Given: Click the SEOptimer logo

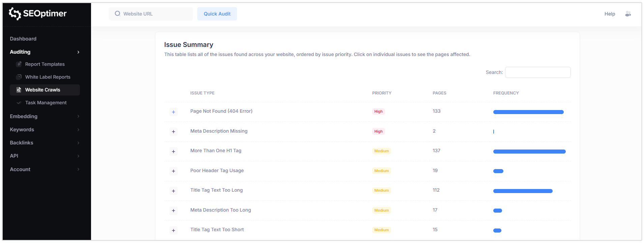Looking at the screenshot, I should pyautogui.click(x=37, y=13).
